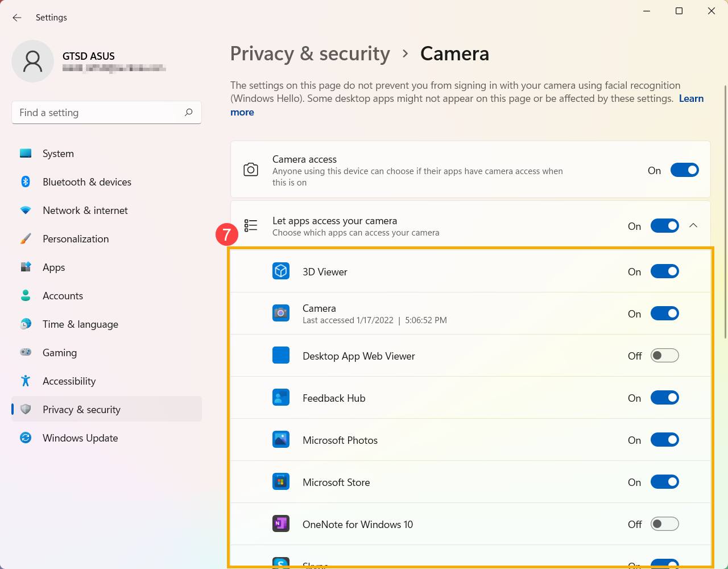Image resolution: width=728 pixels, height=569 pixels.
Task: Turn off Microsoft Photos camera access
Action: [665, 440]
